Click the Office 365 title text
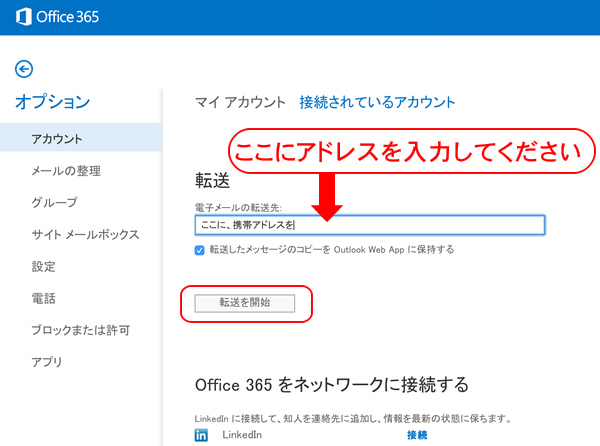This screenshot has height=446, width=600. pos(67,17)
